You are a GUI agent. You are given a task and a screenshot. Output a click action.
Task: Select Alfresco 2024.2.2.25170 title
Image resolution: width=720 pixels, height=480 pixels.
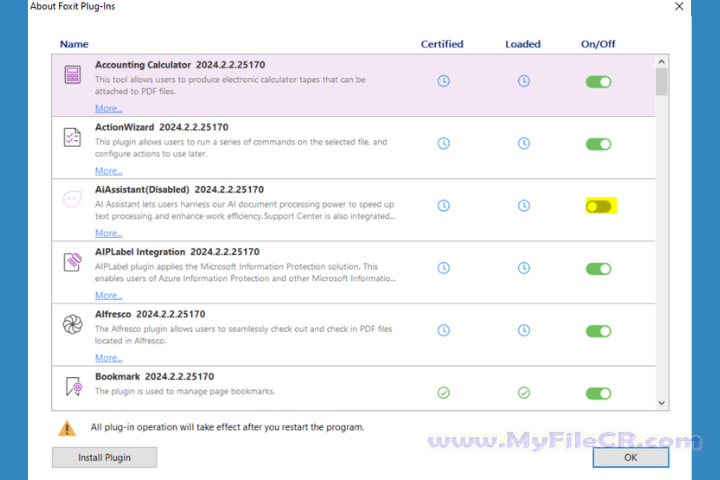(150, 314)
